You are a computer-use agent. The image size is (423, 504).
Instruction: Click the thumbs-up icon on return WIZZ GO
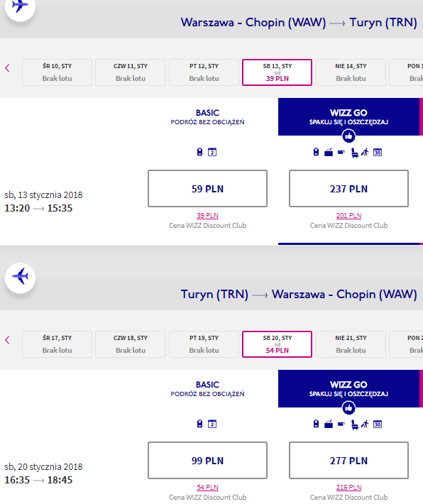[348, 408]
